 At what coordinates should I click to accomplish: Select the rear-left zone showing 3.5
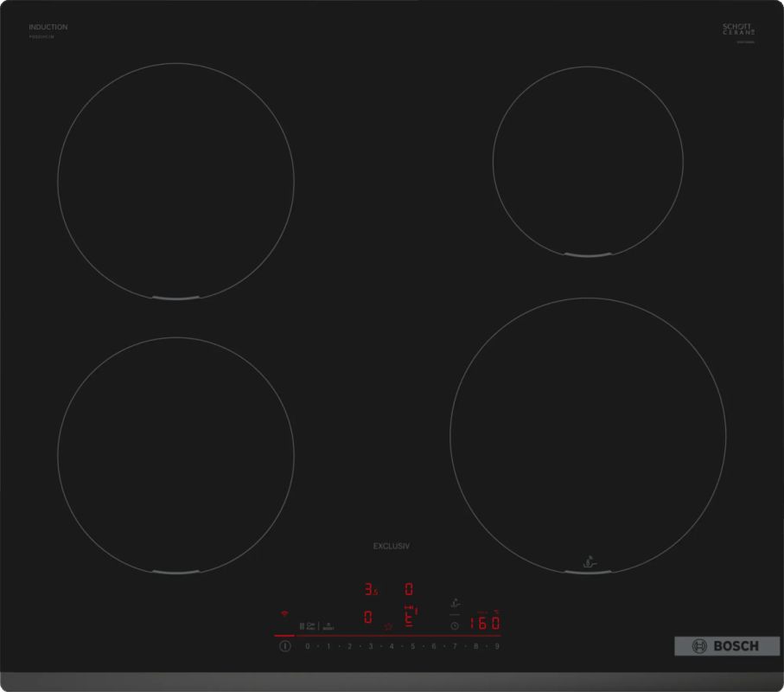[370, 591]
